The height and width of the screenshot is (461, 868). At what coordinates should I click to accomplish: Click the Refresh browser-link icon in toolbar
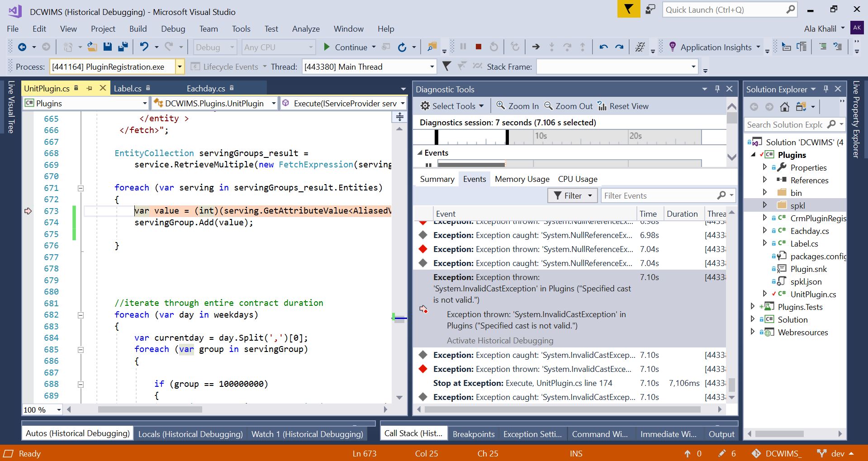(x=402, y=47)
